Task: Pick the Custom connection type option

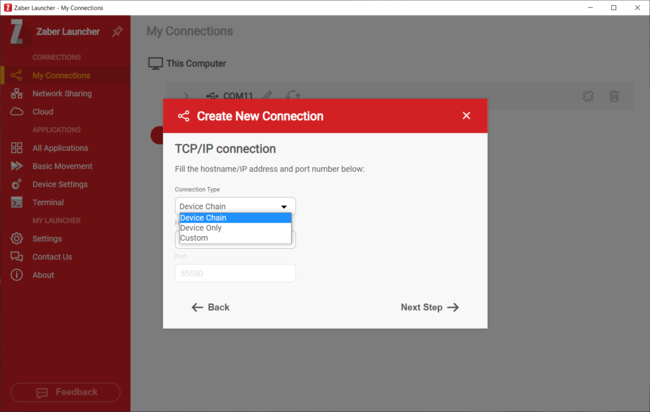Action: [235, 238]
